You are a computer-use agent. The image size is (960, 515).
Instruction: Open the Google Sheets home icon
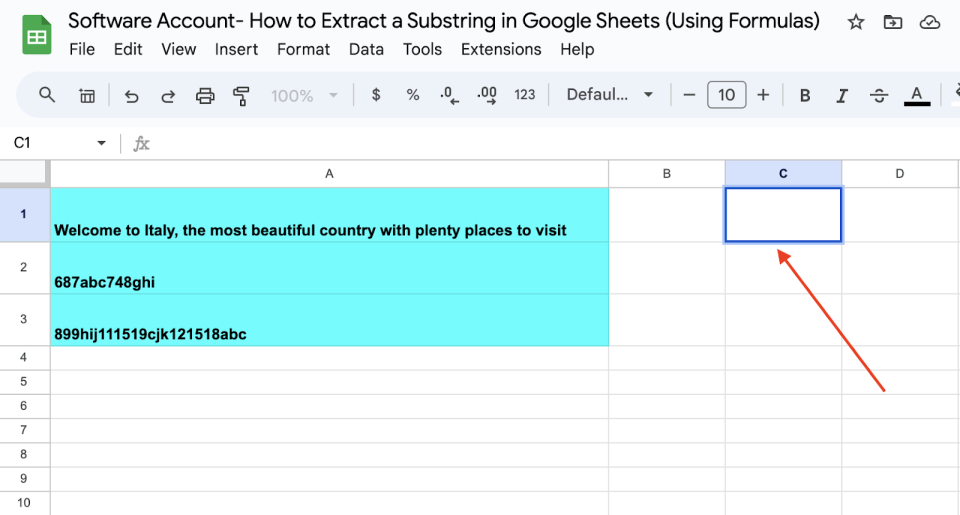tap(37, 36)
